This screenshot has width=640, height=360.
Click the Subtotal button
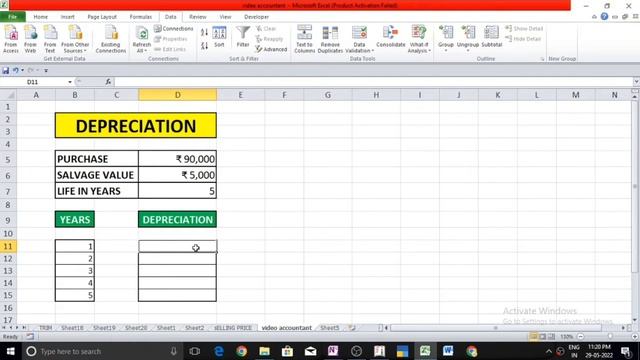click(x=491, y=37)
